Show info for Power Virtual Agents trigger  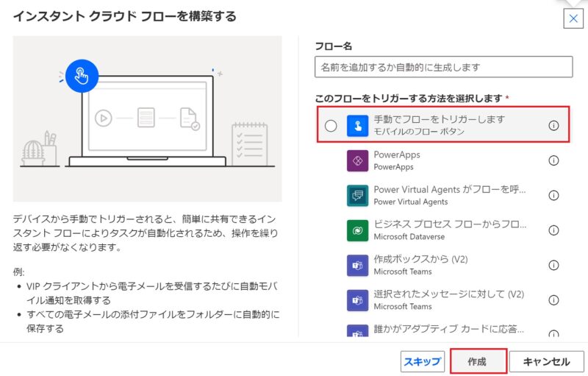pos(554,195)
